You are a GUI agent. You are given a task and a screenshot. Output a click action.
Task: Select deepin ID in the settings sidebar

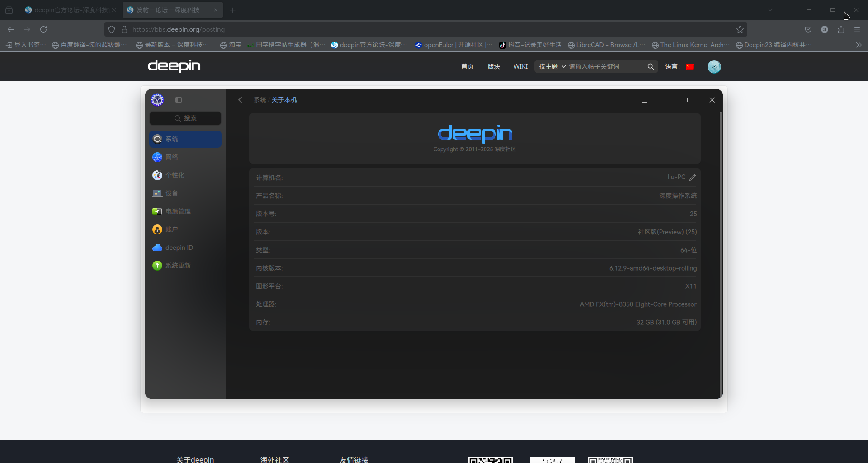(x=185, y=248)
